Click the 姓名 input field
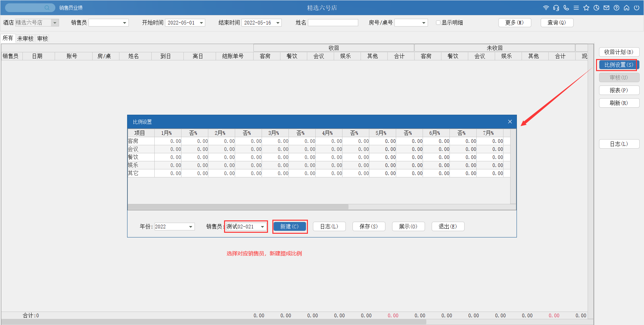The width and height of the screenshot is (644, 325). pos(333,23)
